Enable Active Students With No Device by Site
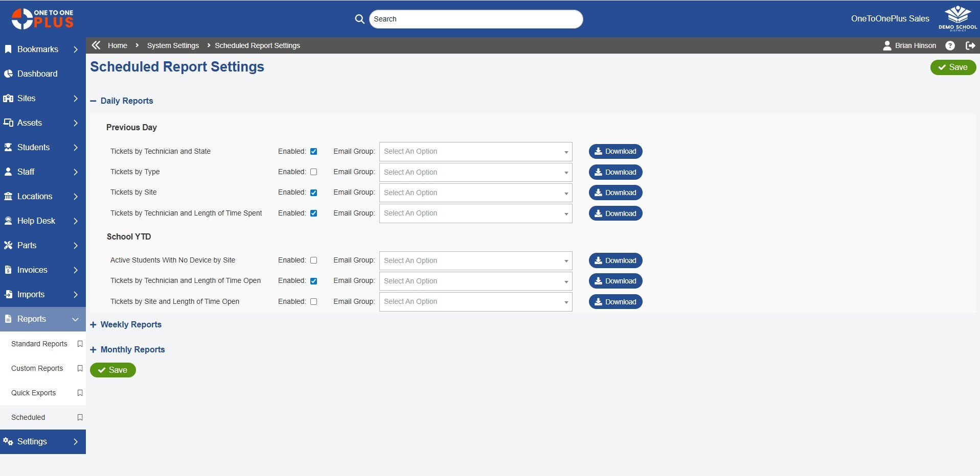 pos(313,260)
